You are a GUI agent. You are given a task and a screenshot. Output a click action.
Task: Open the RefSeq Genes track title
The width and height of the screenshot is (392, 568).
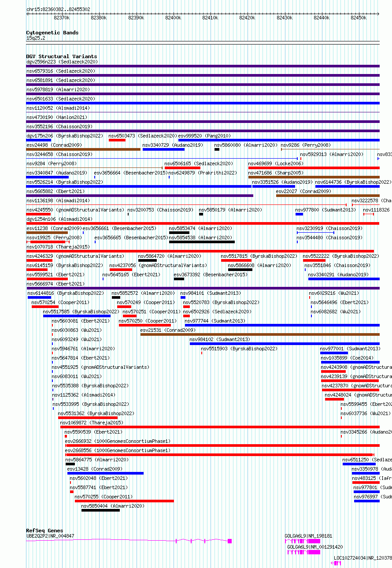(x=44, y=531)
